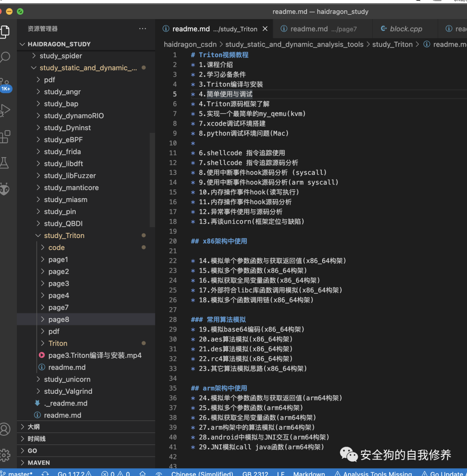The height and width of the screenshot is (476, 467).
Task: Switch to block.cpp tab
Action: 405,29
